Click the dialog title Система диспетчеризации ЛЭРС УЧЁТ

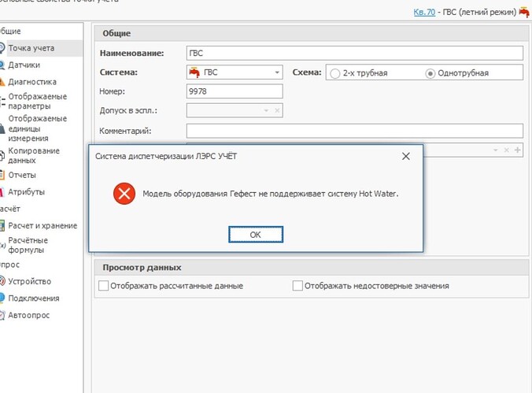(166, 156)
